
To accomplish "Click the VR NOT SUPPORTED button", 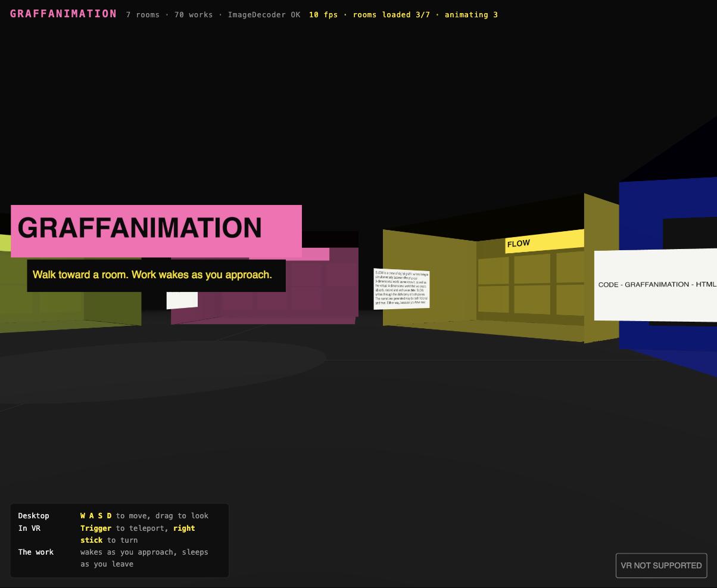I will (661, 565).
